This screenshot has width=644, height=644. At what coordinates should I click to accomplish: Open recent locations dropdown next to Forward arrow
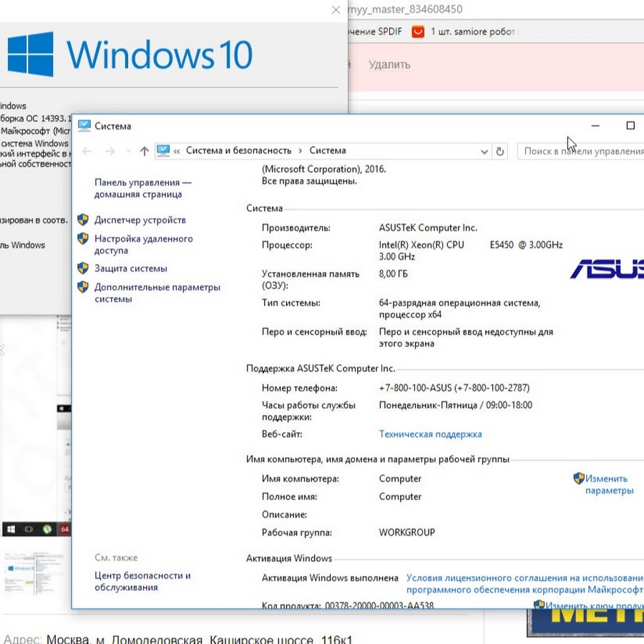(129, 151)
